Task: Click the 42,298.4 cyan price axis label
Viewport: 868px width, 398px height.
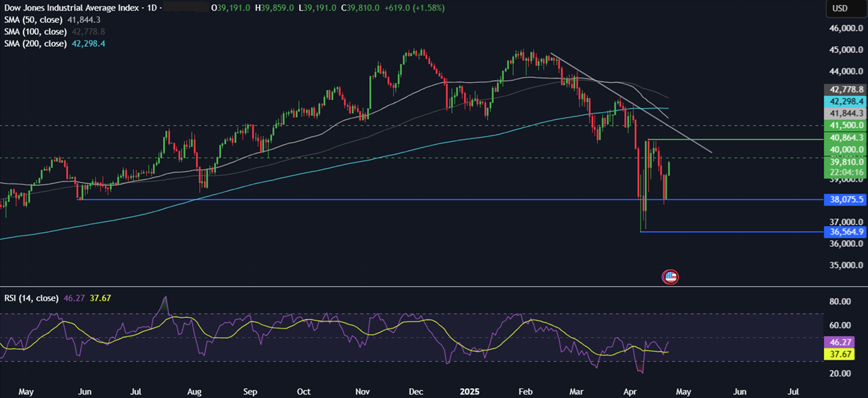Action: pos(845,101)
